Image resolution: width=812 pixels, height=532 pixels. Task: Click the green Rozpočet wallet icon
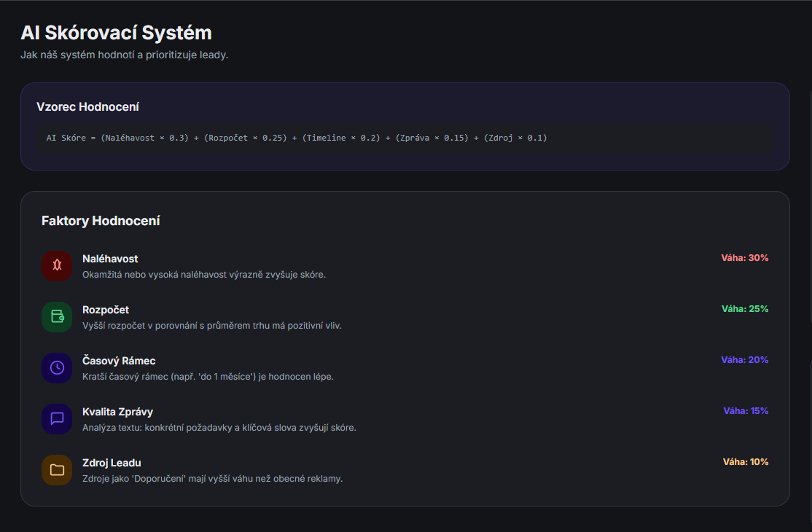57,317
